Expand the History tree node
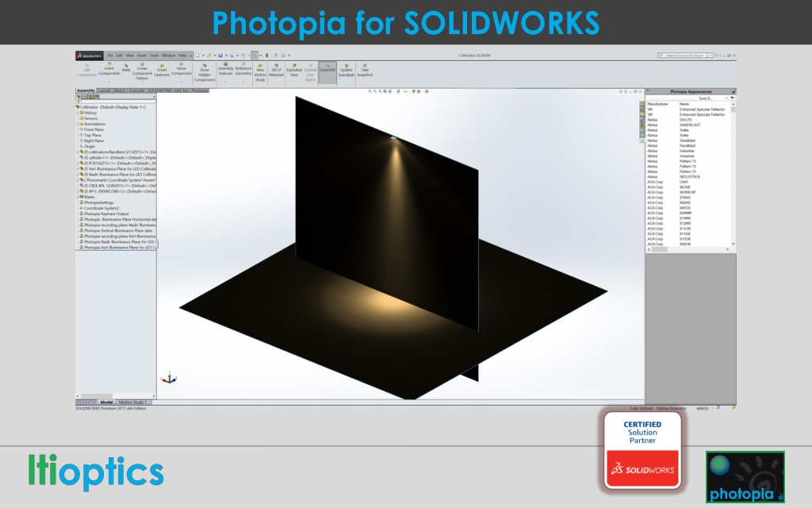The image size is (812, 508). [x=78, y=113]
